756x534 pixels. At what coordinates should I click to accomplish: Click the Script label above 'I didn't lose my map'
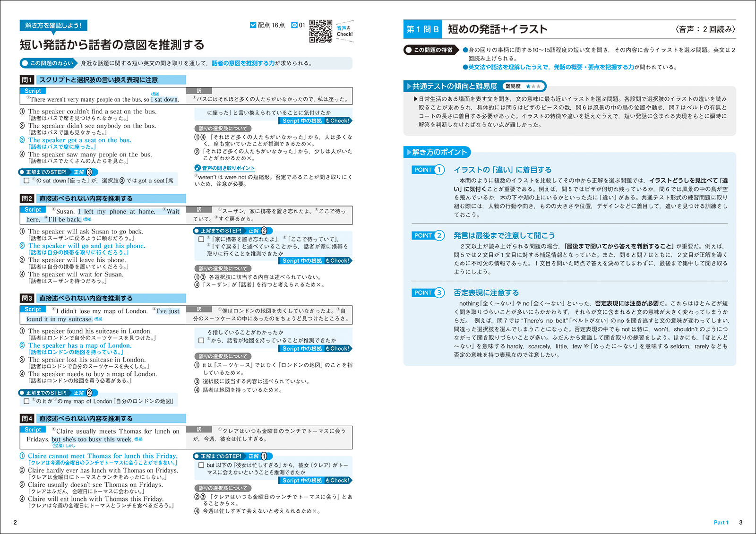click(x=33, y=309)
